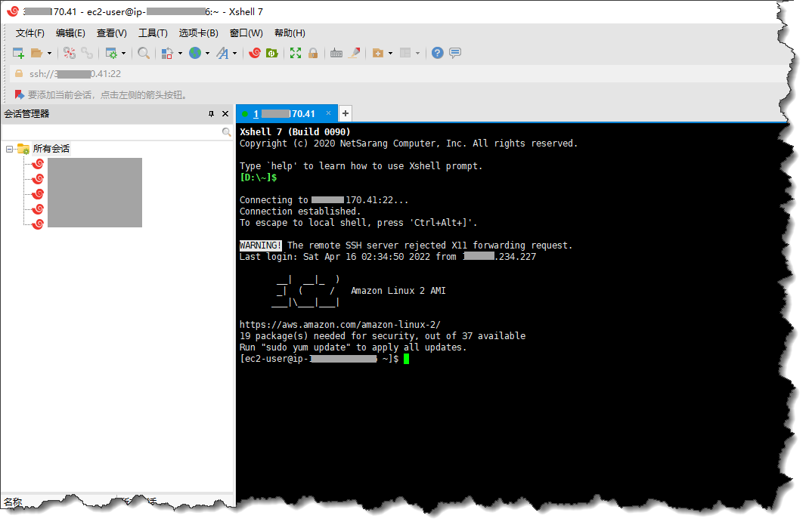Add a new tab with the plus button
Viewport: 812px width, 528px height.
click(x=346, y=113)
